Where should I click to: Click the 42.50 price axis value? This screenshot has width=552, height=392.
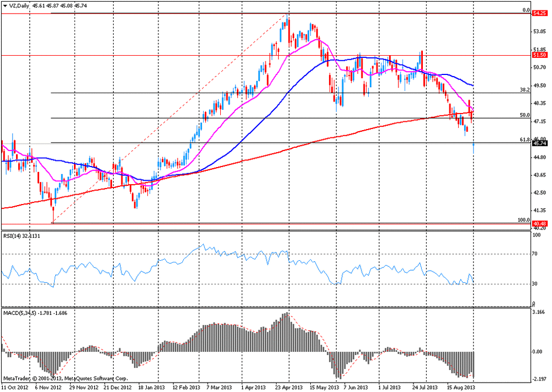tap(539, 192)
